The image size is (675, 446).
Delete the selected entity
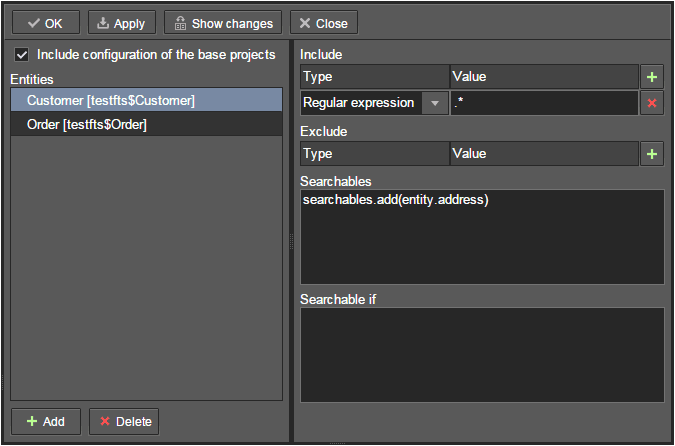click(x=124, y=421)
